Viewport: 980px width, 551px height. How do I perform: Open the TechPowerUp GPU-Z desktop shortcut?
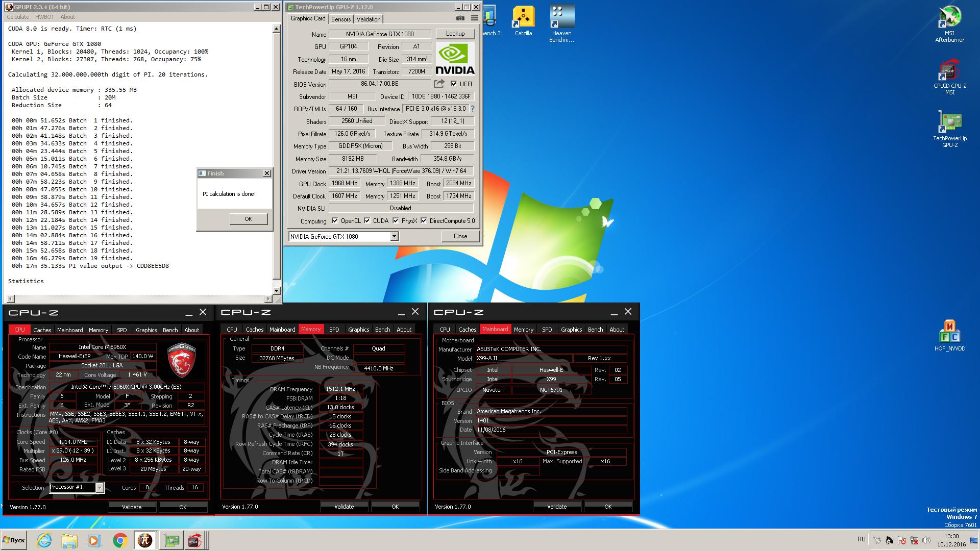click(949, 129)
